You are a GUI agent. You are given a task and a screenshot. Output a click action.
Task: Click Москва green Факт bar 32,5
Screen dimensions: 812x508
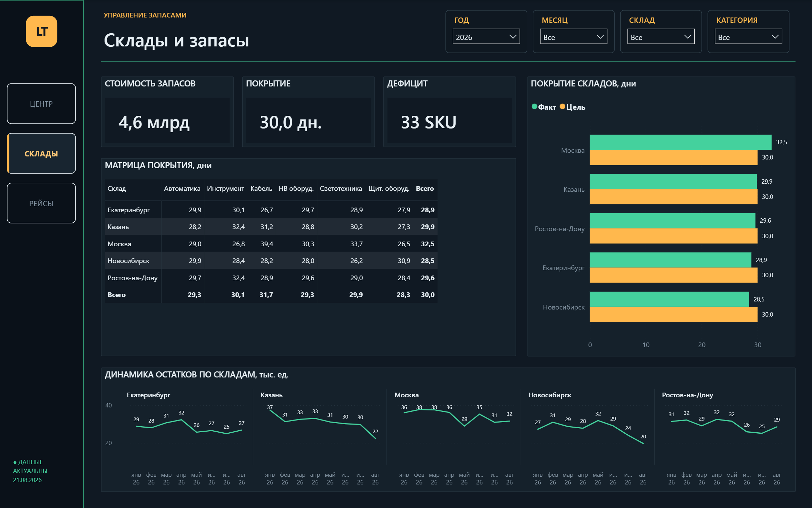click(680, 142)
